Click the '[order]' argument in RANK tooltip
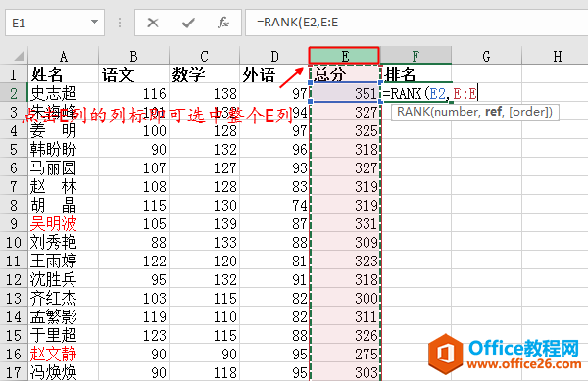 coord(528,112)
